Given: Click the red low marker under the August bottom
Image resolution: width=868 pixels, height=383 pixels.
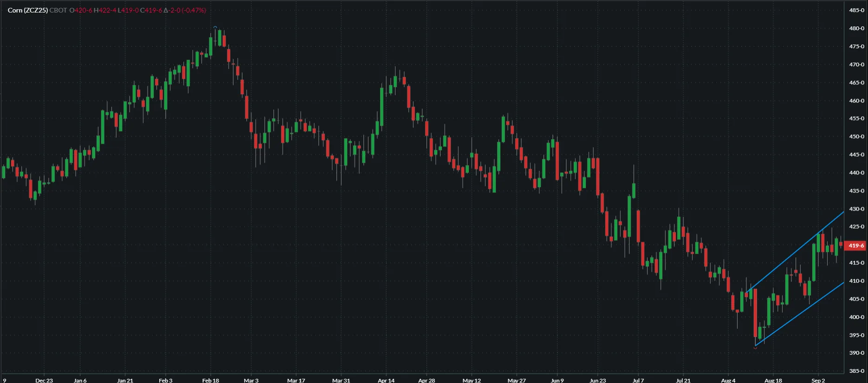Looking at the screenshot, I should coord(755,348).
